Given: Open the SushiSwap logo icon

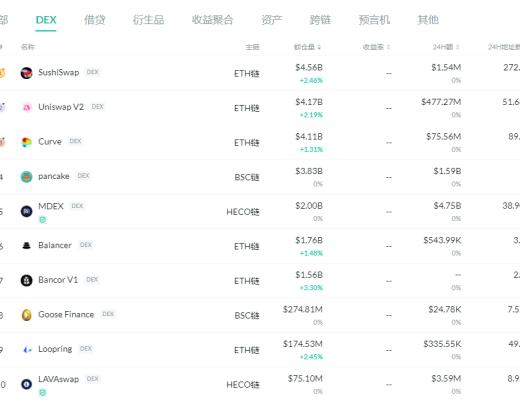Looking at the screenshot, I should [26, 73].
